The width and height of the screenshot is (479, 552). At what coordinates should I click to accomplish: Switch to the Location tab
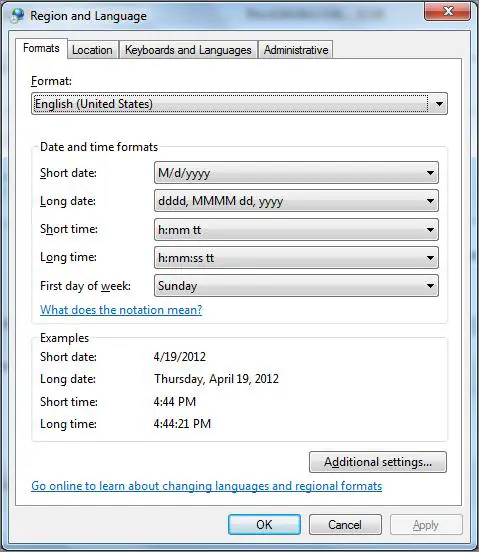(x=92, y=50)
